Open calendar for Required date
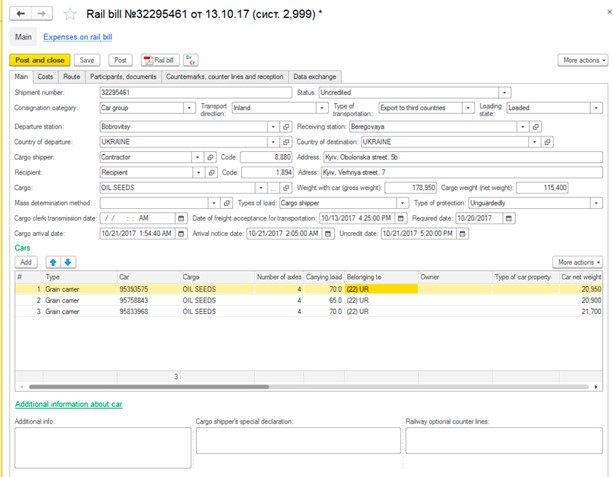This screenshot has width=613, height=477. pyautogui.click(x=509, y=218)
